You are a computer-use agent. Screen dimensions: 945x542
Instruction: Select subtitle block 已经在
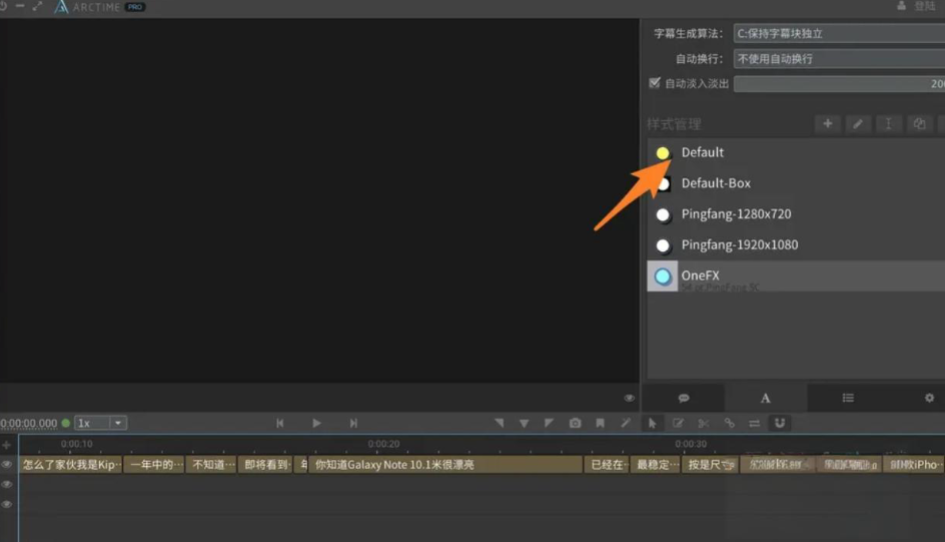[x=607, y=464]
